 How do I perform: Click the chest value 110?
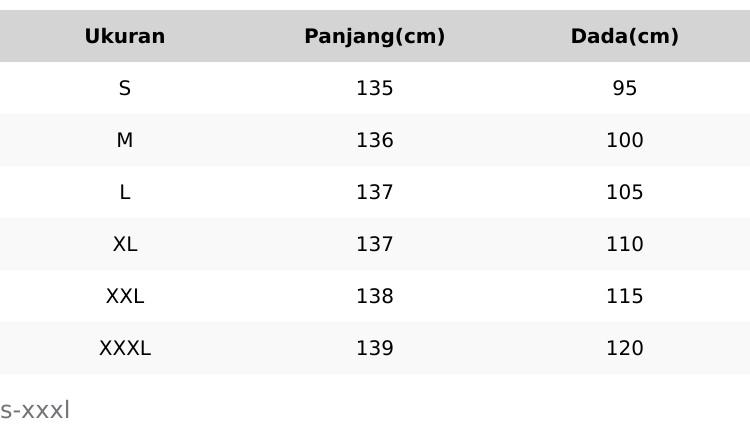[625, 245]
